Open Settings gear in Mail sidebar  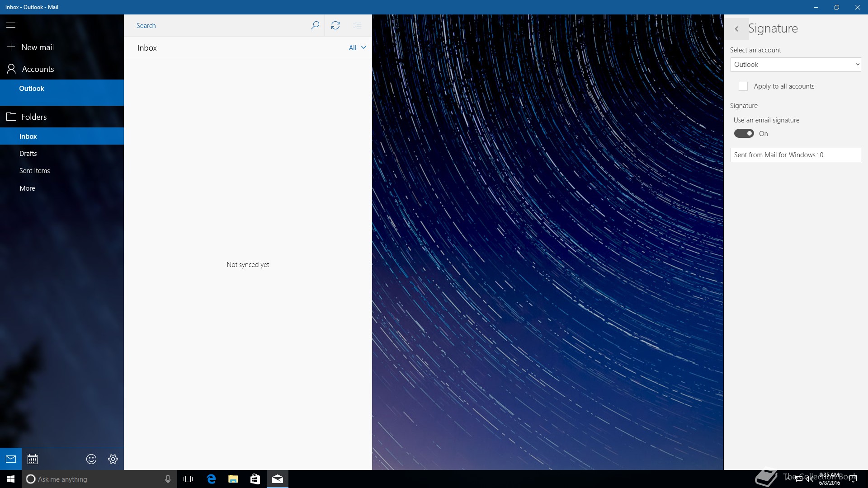pos(113,459)
